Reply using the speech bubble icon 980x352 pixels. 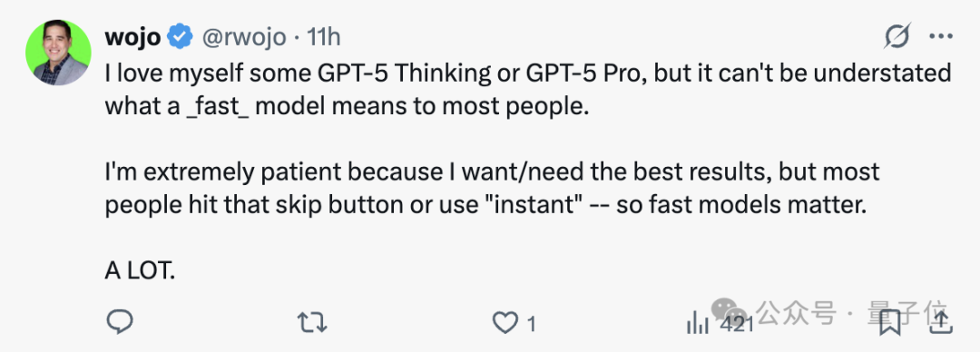coord(119,322)
